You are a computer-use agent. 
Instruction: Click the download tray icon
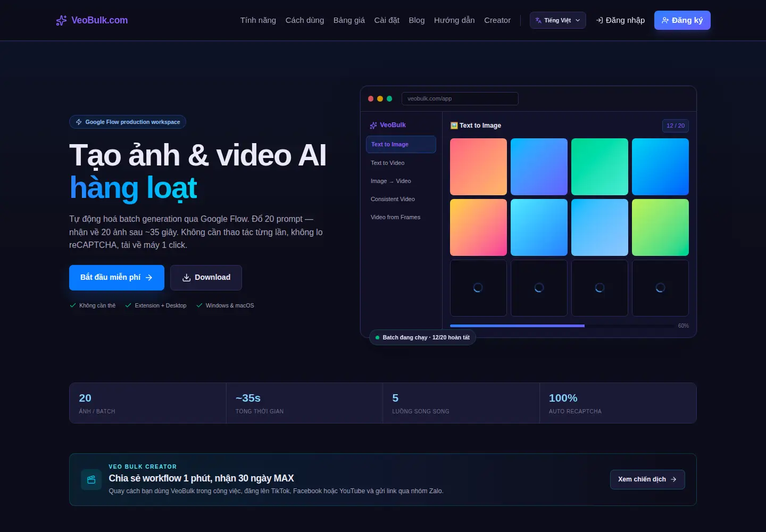(187, 278)
